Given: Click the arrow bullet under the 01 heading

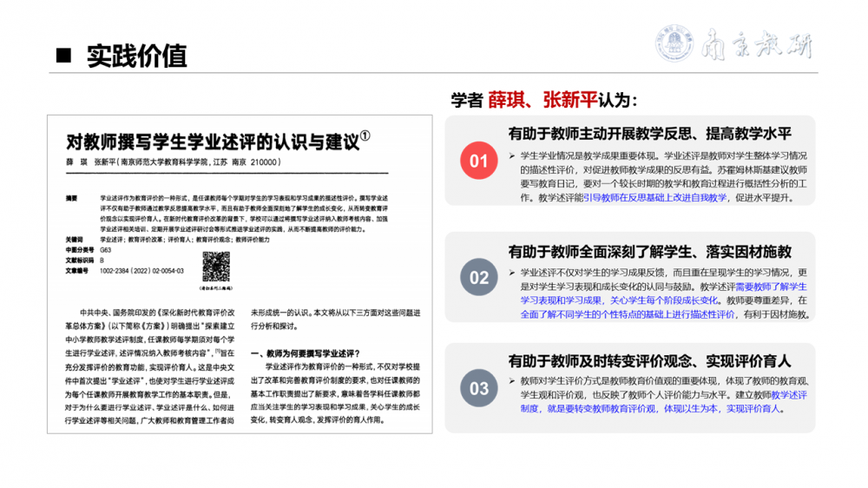Looking at the screenshot, I should (511, 155).
